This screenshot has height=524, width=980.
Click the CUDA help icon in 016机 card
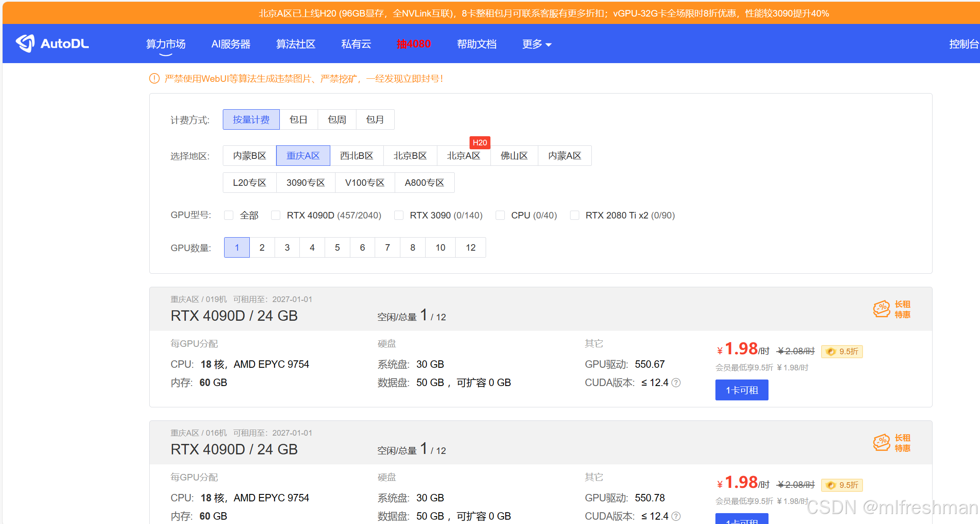676,516
